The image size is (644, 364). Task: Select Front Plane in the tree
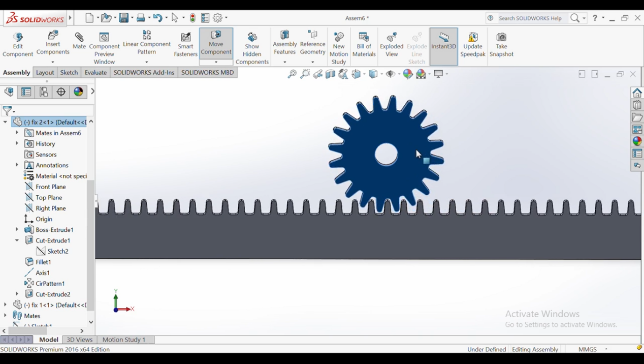[51, 187]
